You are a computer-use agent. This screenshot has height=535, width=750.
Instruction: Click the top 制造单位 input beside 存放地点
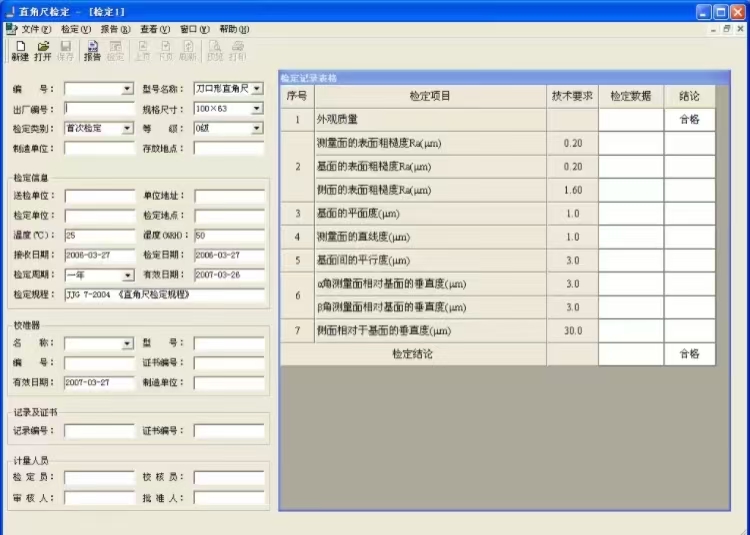coord(99,149)
